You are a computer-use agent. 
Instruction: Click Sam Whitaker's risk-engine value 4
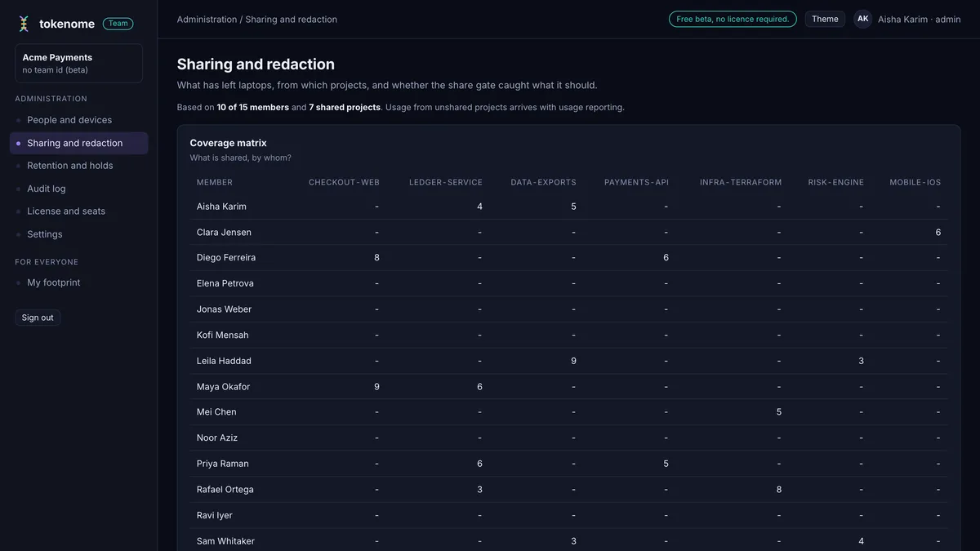point(861,541)
